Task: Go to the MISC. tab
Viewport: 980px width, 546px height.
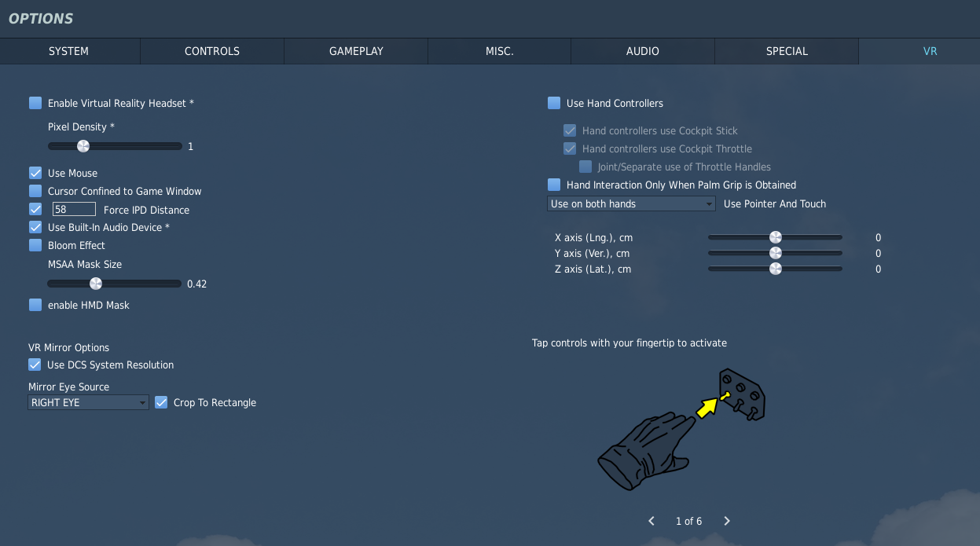Action: tap(500, 51)
